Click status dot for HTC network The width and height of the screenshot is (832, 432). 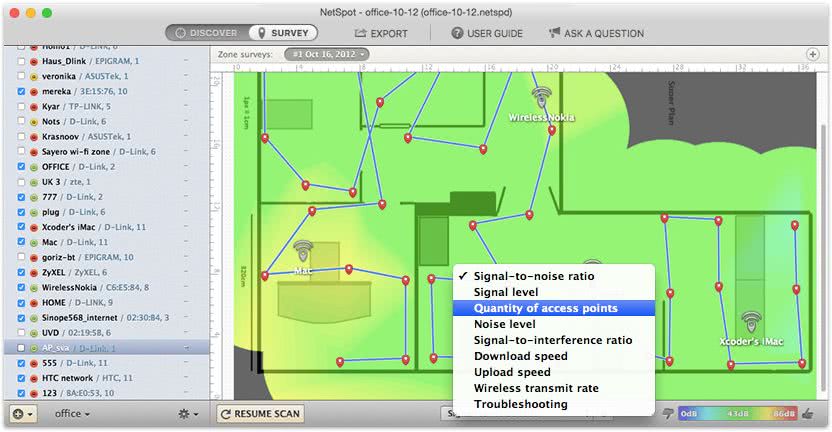pyautogui.click(x=33, y=378)
